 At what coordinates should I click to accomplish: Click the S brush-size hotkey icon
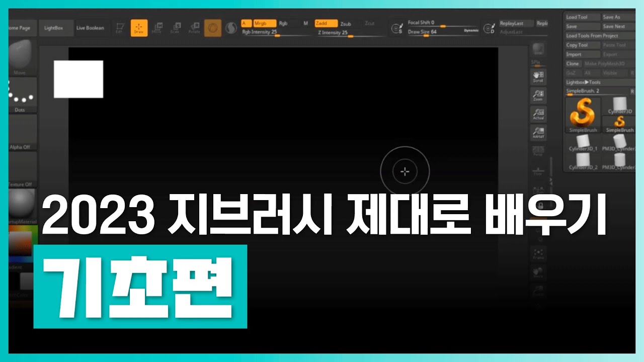click(397, 28)
